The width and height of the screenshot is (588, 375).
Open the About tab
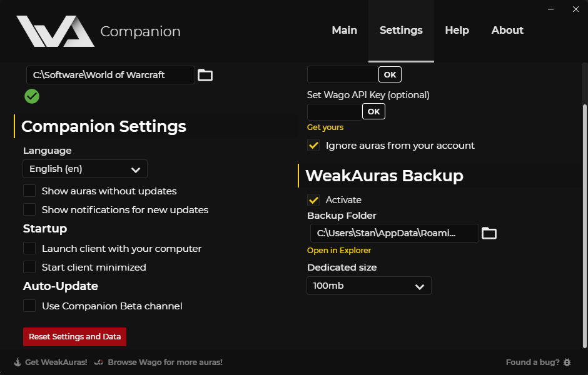507,31
